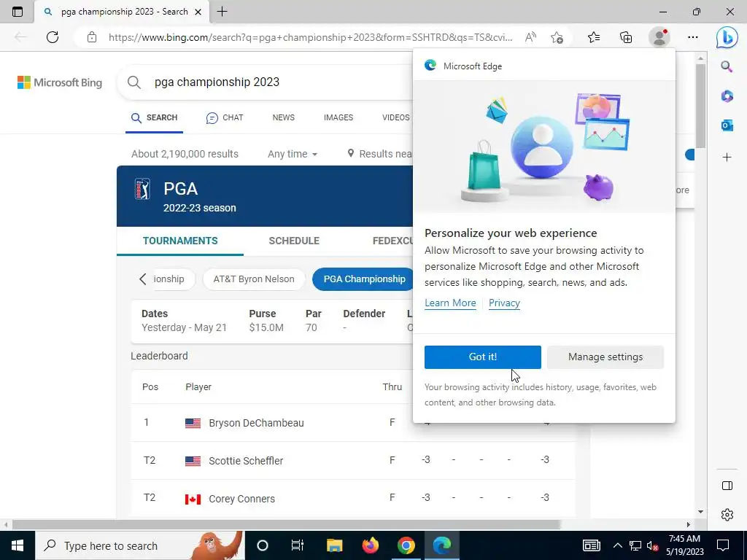Open Bing chat sidebar icon

(x=727, y=37)
